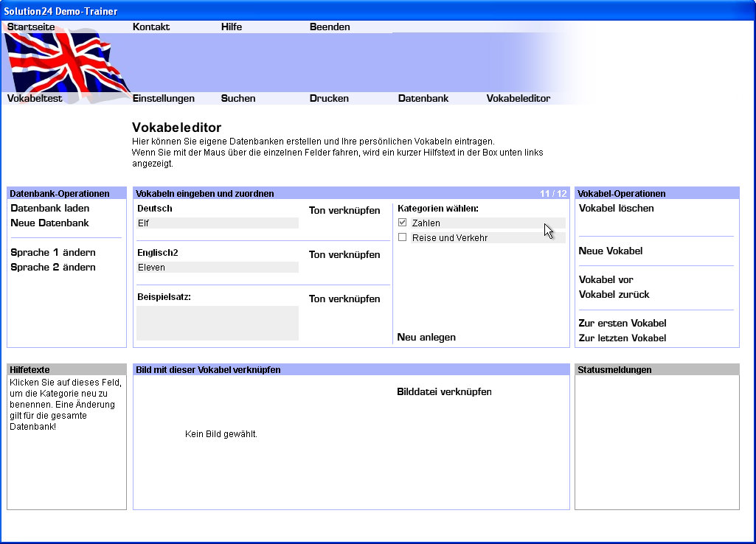
Task: Add a category via Neu anlegen
Action: tap(426, 337)
